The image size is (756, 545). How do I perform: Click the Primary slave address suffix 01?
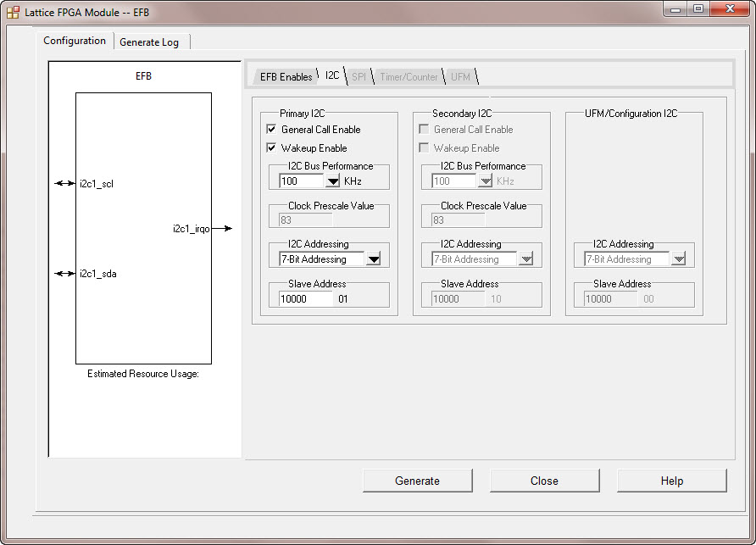coord(342,299)
